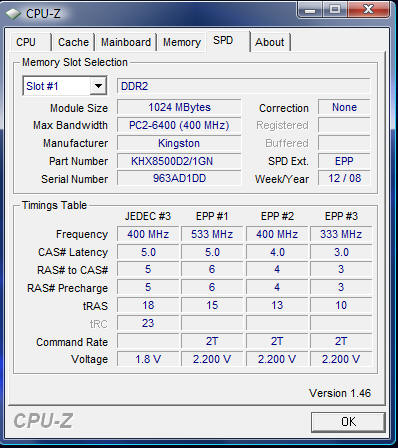Click the EPP #3 tRAS value 10
The width and height of the screenshot is (398, 448).
tap(341, 305)
